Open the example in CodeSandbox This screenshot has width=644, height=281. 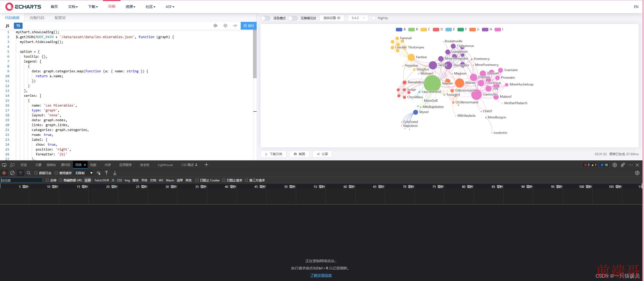tap(225, 26)
